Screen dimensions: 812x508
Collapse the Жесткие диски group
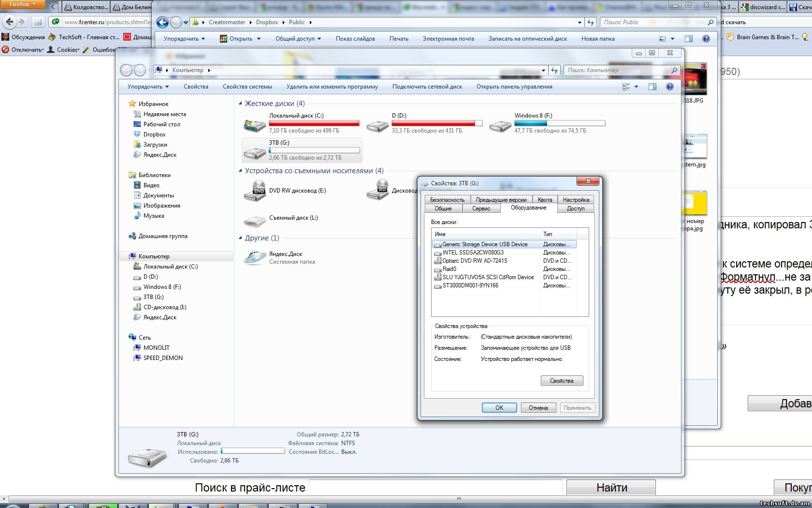240,104
